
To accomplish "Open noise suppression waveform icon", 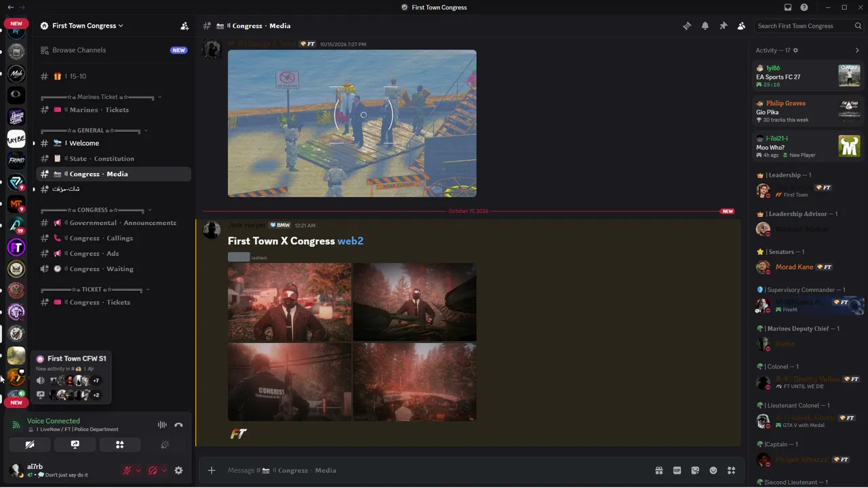I will pos(162,425).
